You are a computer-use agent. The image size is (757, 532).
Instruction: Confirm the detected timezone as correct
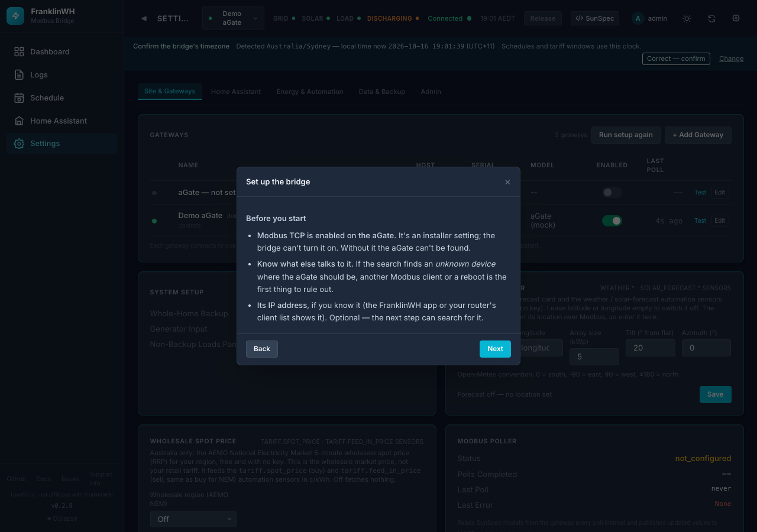(x=676, y=59)
